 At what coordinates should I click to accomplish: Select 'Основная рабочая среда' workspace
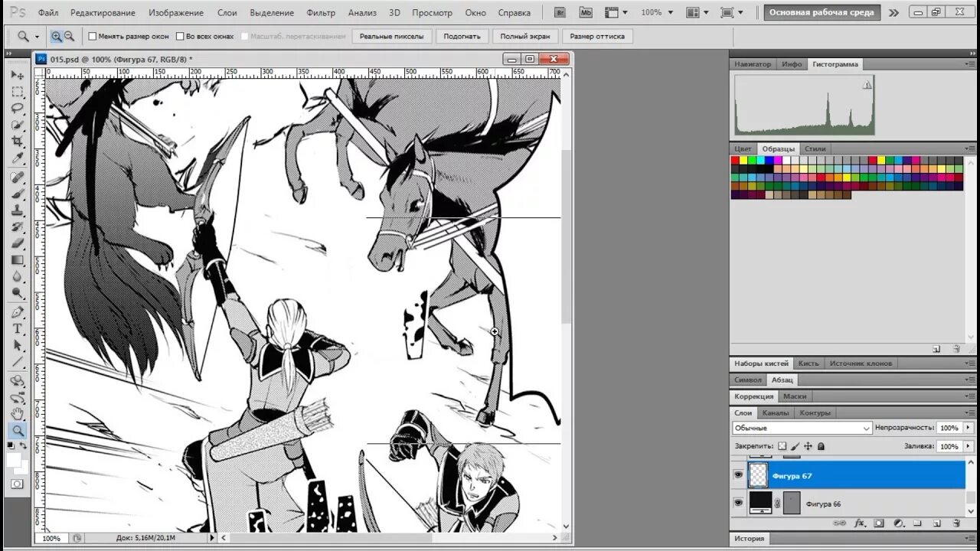pyautogui.click(x=822, y=12)
